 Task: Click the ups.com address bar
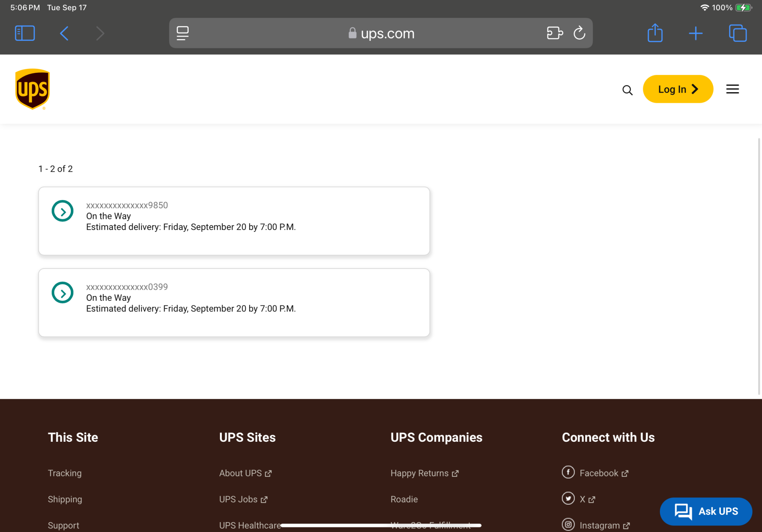click(x=381, y=33)
